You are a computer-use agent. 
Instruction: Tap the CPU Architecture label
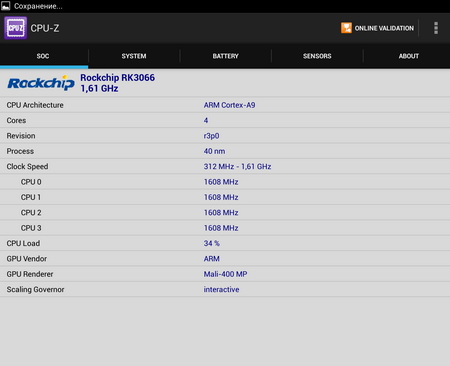point(35,105)
